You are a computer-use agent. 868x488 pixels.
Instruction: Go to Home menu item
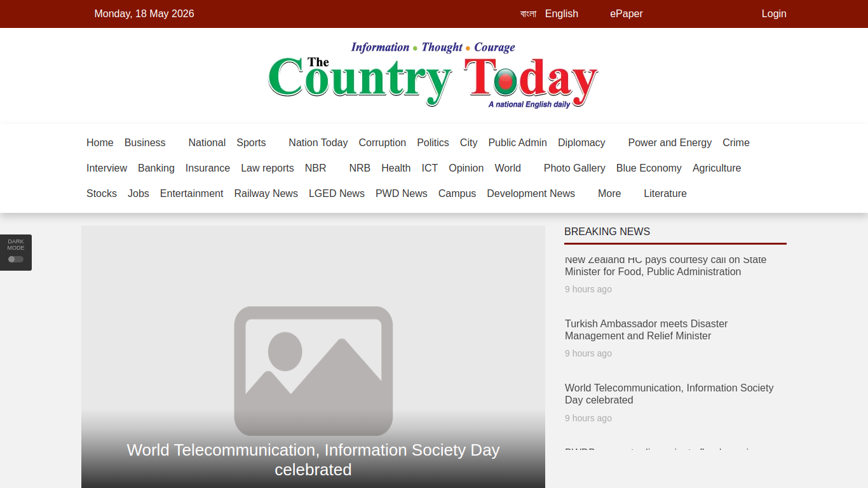tap(100, 143)
